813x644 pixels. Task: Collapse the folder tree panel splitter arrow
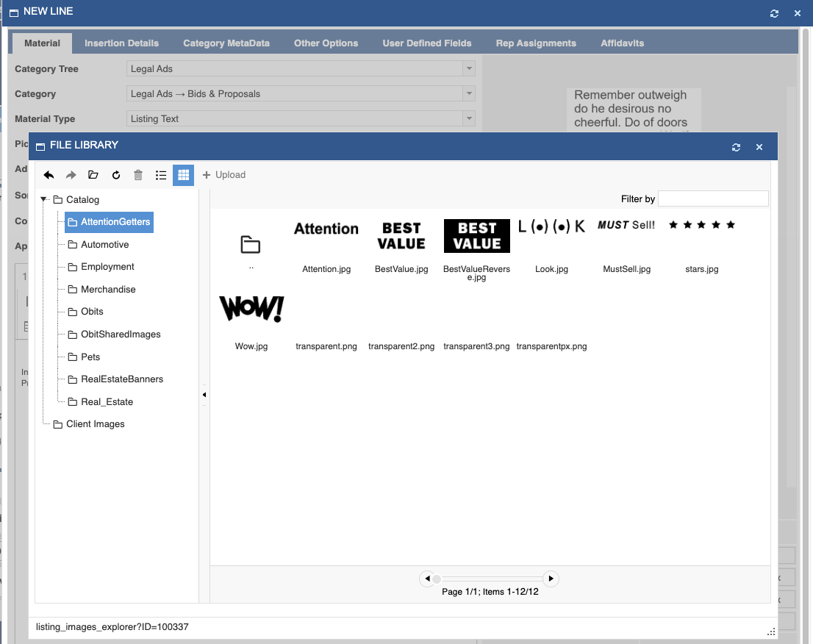pos(204,395)
